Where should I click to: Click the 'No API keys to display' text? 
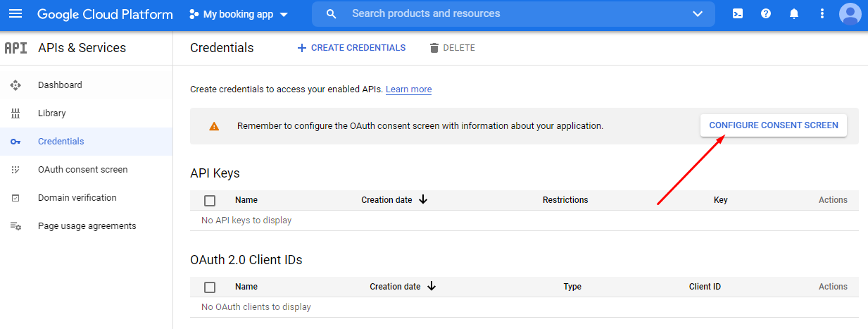pos(246,221)
